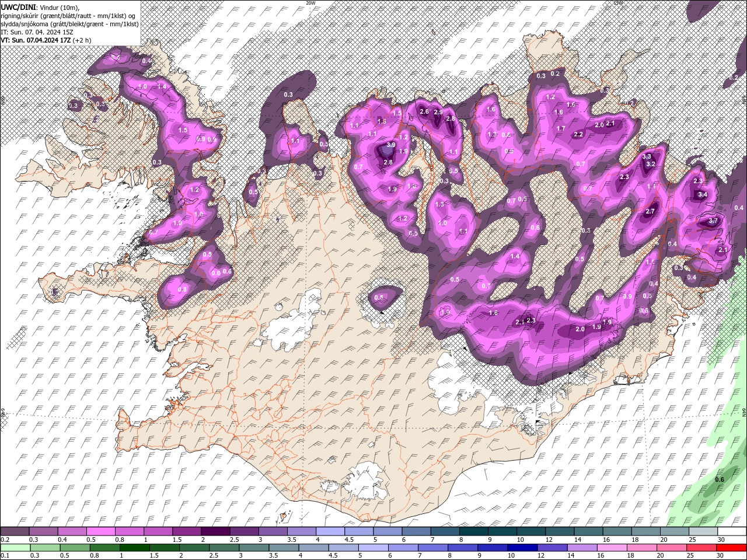Select the deep purple 2 snow legend swatch
This screenshot has height=560, width=747.
pos(215,531)
